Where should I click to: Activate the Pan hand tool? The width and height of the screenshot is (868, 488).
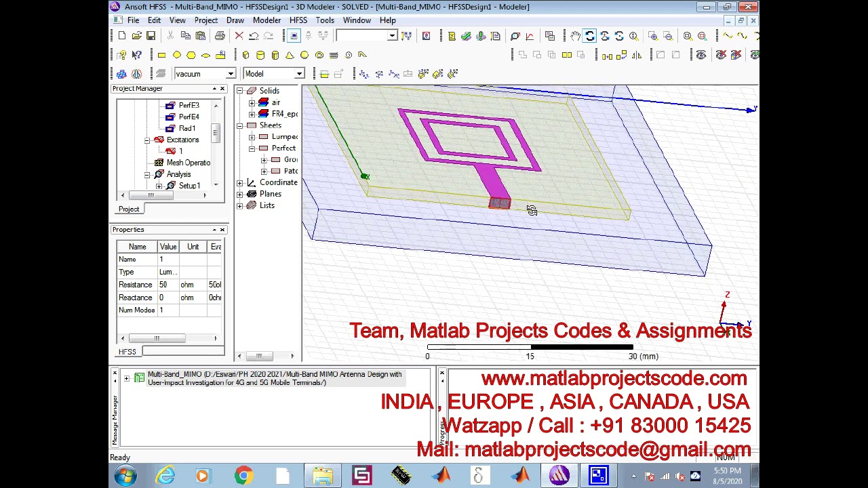575,36
